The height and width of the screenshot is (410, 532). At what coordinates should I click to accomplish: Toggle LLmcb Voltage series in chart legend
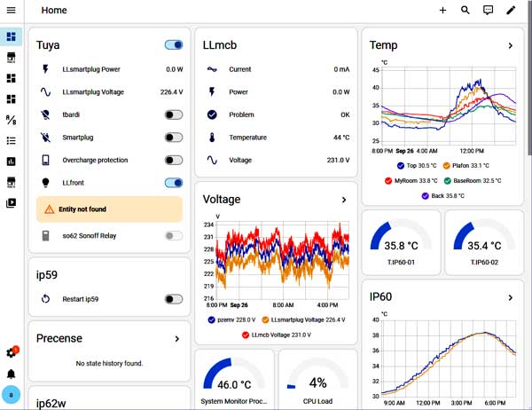[277, 335]
